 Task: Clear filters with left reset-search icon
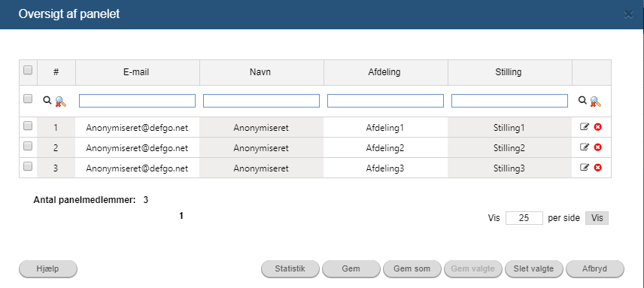tap(60, 101)
